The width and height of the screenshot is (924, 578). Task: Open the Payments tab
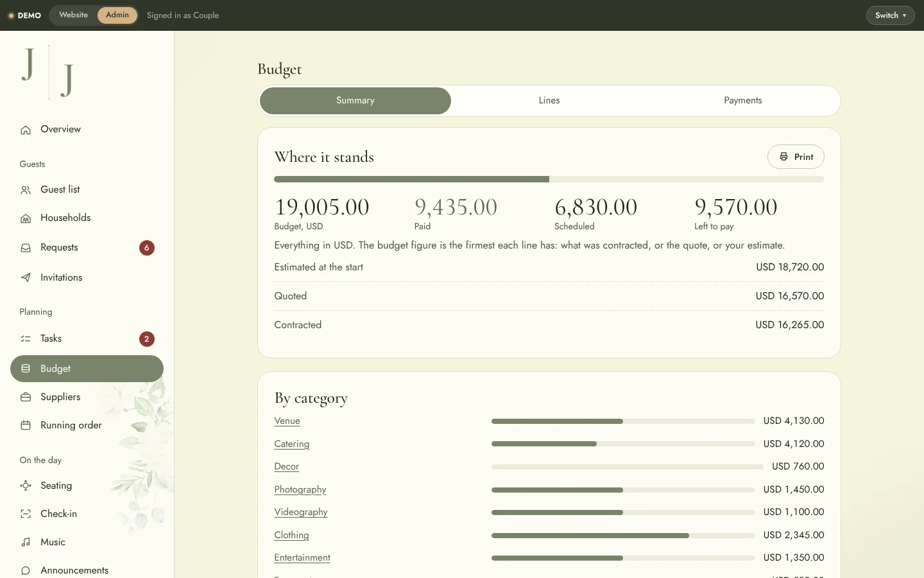[x=743, y=101]
